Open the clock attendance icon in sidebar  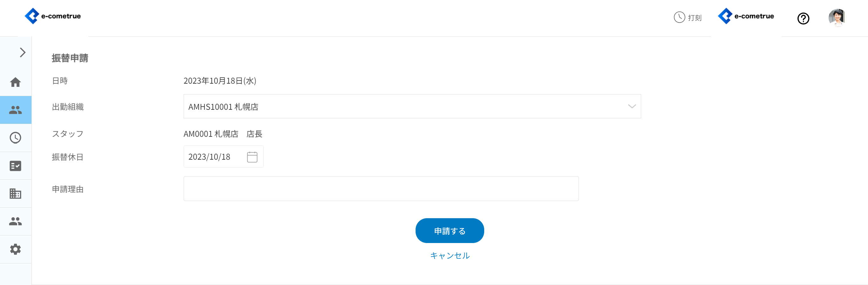pyautogui.click(x=16, y=138)
